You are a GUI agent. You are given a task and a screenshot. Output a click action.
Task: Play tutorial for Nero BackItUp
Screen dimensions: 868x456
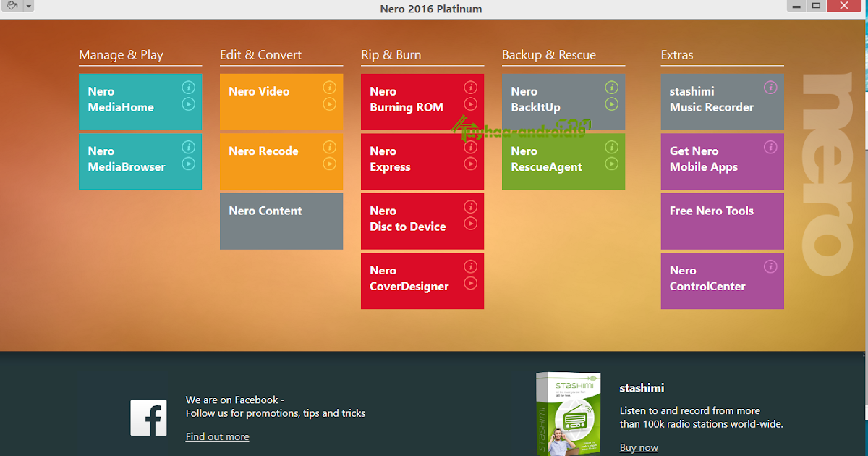611,104
